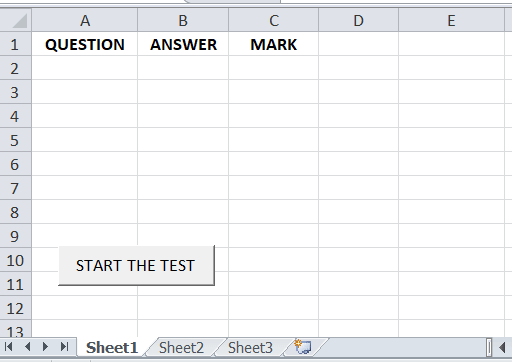Insert a new worksheet using tab icon
This screenshot has width=512, height=362.
point(303,347)
